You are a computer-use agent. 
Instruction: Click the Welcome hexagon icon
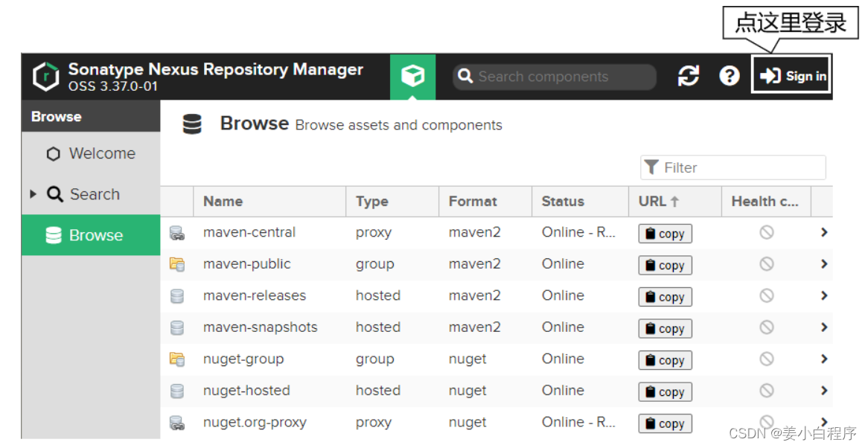tap(53, 154)
